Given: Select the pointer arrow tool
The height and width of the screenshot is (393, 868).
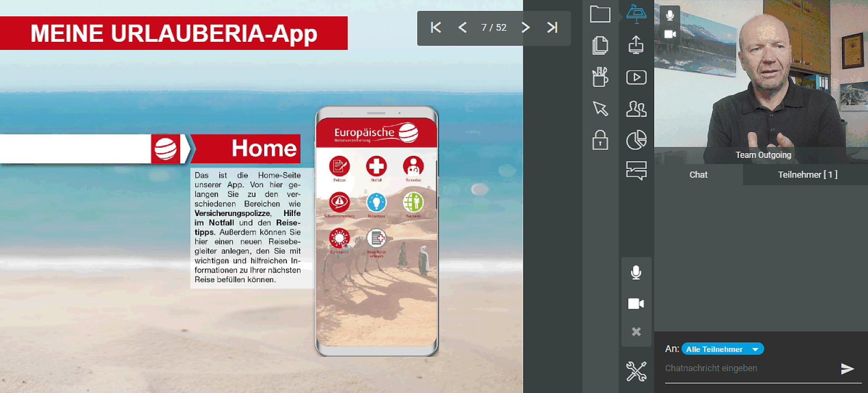Looking at the screenshot, I should pyautogui.click(x=600, y=108).
